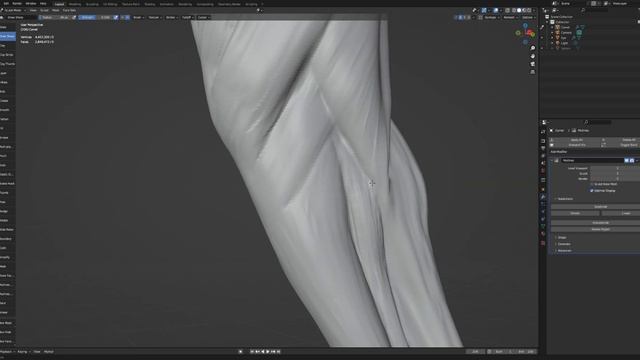Click the Level Viewport value field

(x=615, y=168)
